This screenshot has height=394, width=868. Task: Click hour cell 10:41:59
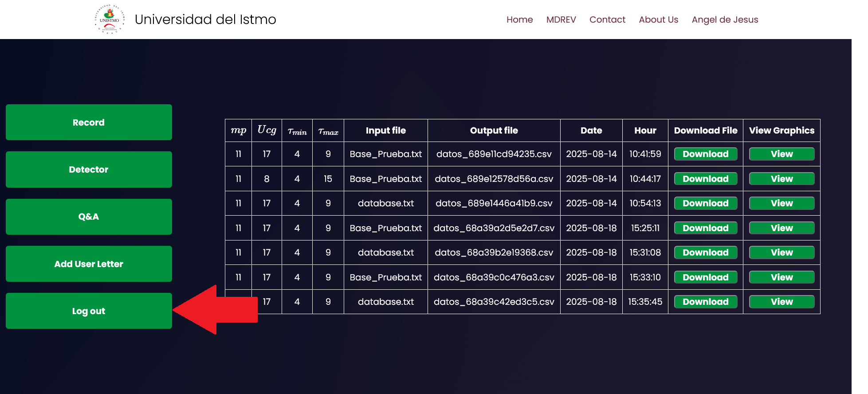point(645,154)
